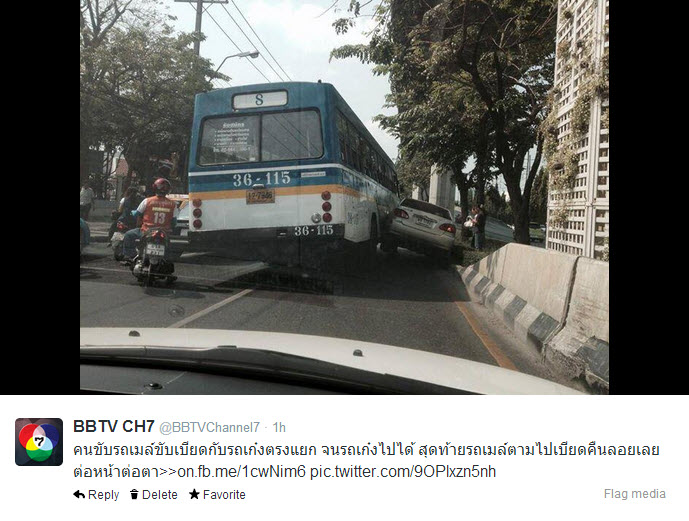Click the Flag media link

(x=635, y=494)
